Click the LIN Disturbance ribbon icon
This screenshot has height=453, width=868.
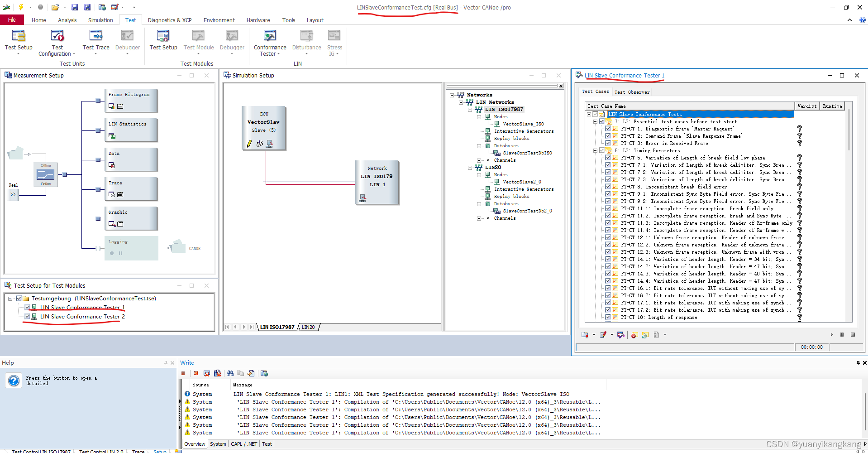click(x=306, y=43)
